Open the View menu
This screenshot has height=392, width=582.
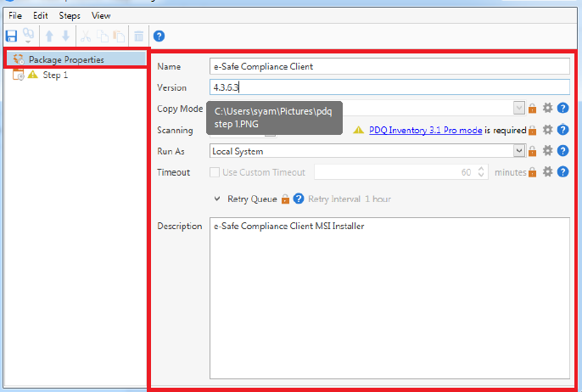click(101, 15)
